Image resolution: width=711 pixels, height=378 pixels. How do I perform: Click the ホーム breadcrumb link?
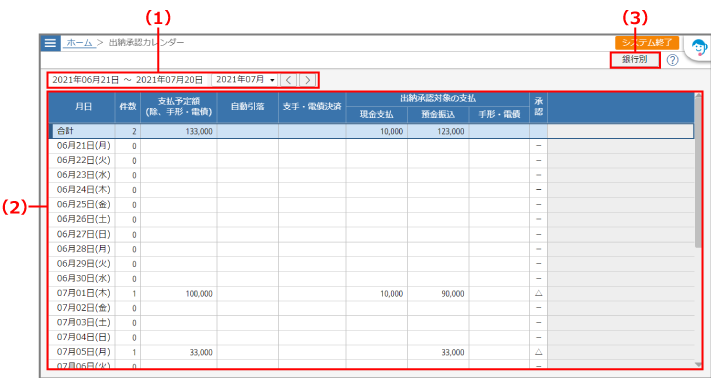(x=79, y=43)
